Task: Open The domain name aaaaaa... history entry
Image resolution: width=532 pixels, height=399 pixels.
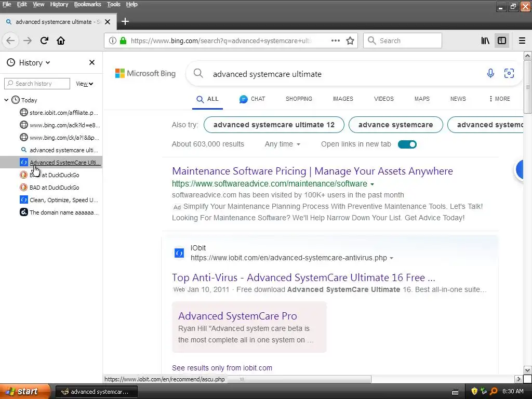Action: pos(59,212)
